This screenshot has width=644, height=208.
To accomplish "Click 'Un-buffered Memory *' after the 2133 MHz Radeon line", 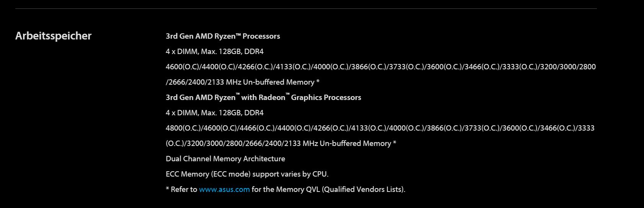I will (358, 143).
